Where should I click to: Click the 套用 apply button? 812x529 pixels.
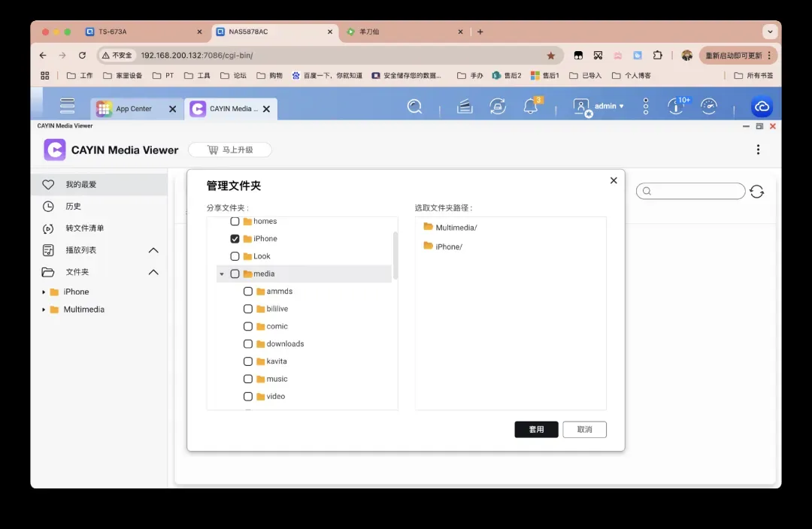pos(536,430)
